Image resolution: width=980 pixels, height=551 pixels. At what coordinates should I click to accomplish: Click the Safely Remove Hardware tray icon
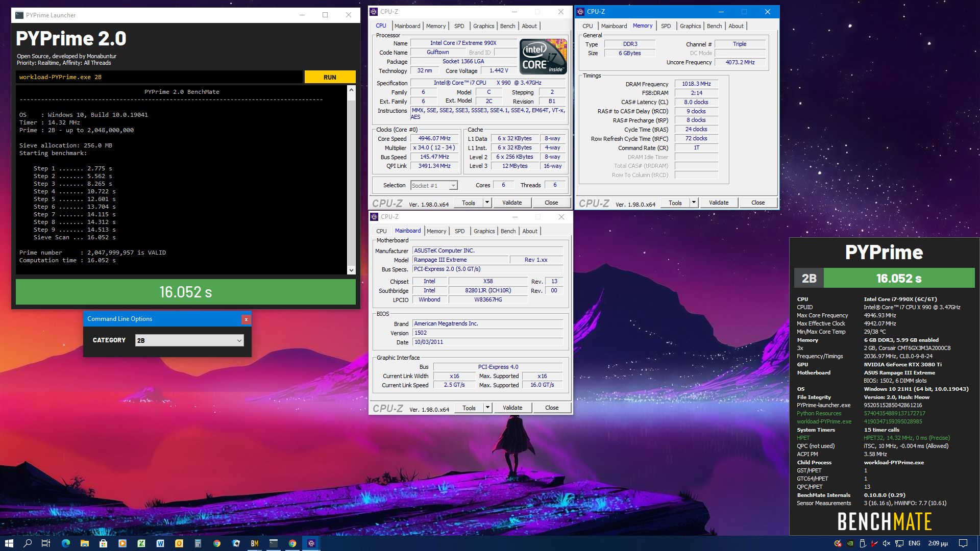point(862,543)
